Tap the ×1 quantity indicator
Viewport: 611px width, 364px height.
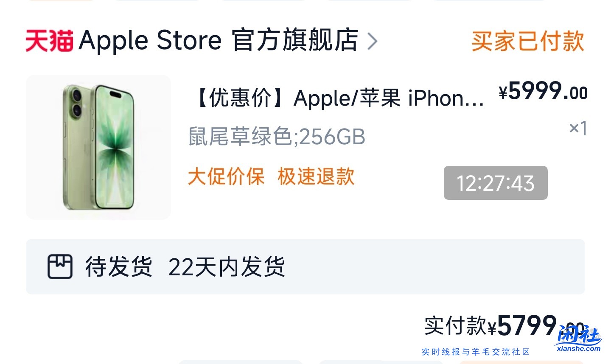pos(578,128)
